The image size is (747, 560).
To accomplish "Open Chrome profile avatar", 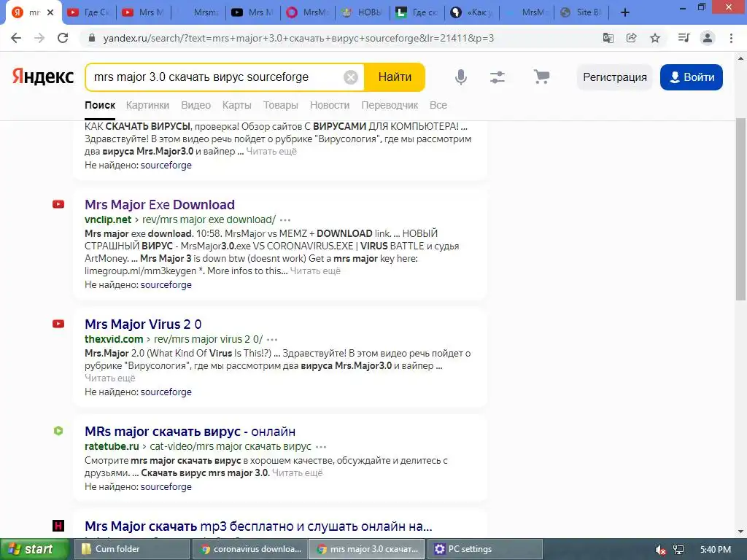I will (x=708, y=38).
